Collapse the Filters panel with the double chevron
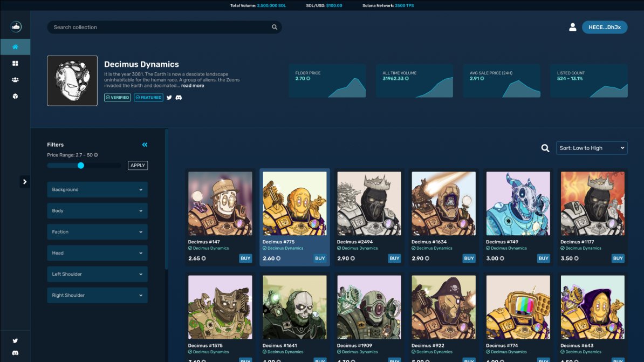This screenshot has width=644, height=362. click(145, 145)
